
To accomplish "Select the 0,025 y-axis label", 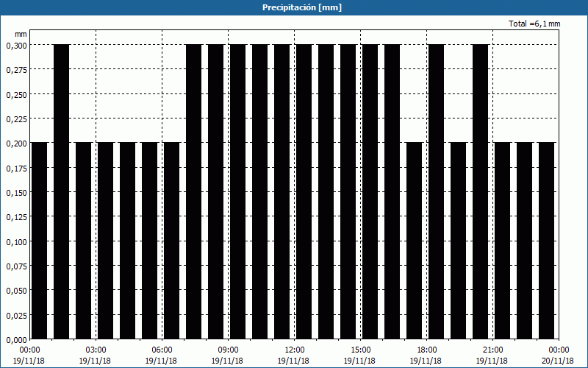I will pos(16,316).
